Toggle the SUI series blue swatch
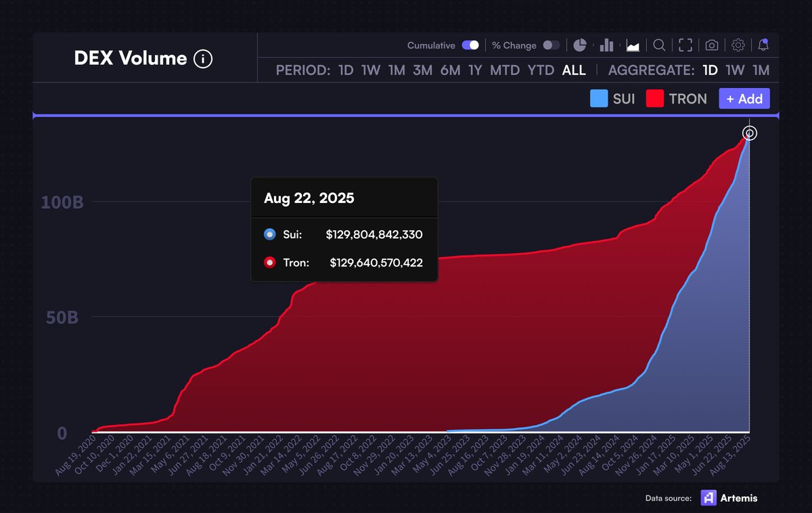This screenshot has width=812, height=513. point(599,98)
